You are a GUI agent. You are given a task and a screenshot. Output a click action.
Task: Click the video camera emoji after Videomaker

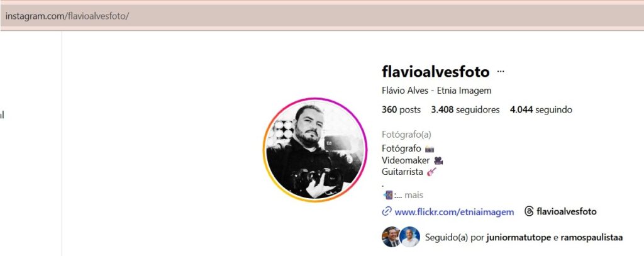coord(438,160)
